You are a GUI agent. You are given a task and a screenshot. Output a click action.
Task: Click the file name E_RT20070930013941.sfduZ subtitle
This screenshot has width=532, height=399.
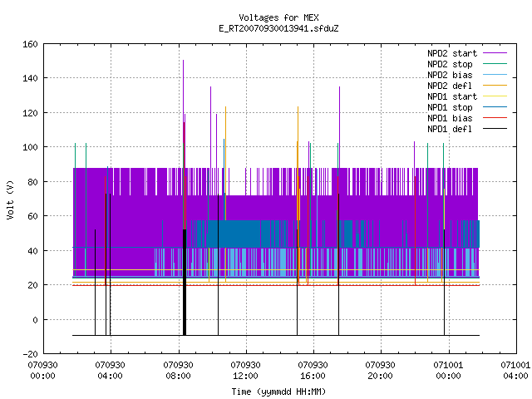[278, 28]
